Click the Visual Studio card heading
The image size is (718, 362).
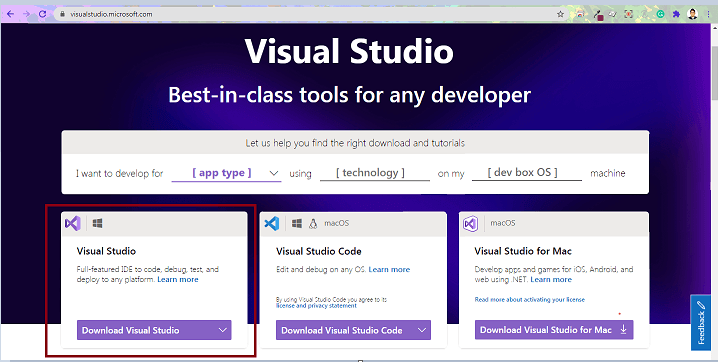(106, 251)
